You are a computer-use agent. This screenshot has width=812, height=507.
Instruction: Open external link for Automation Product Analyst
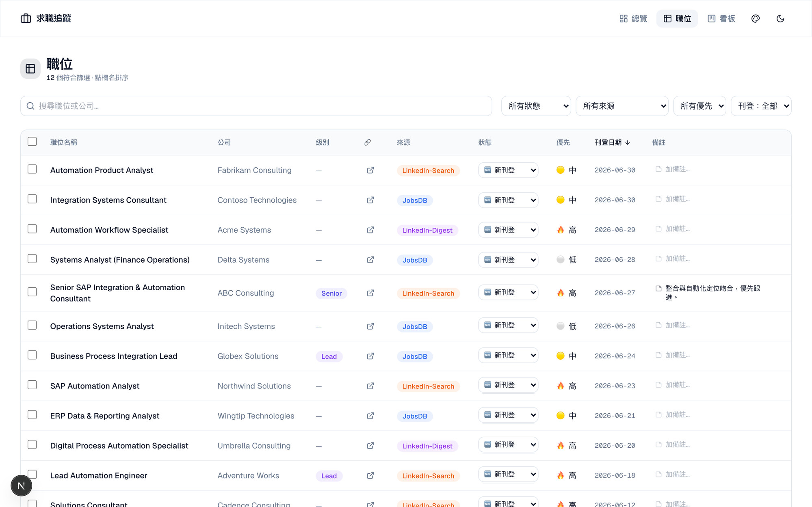click(370, 170)
